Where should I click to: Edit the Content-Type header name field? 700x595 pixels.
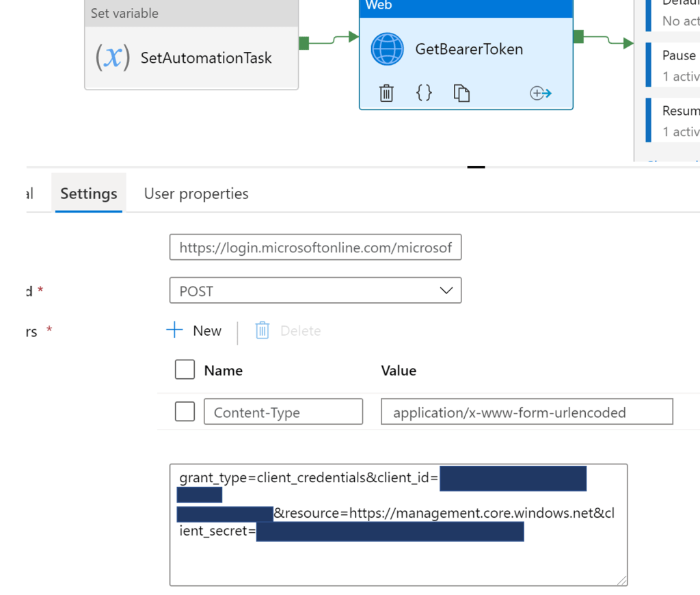pos(283,412)
